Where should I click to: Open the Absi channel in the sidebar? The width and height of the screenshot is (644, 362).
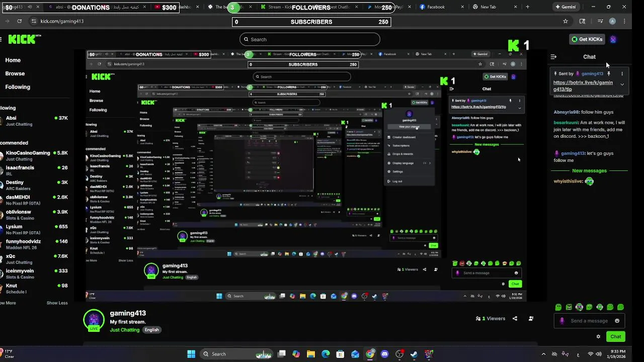click(x=34, y=121)
